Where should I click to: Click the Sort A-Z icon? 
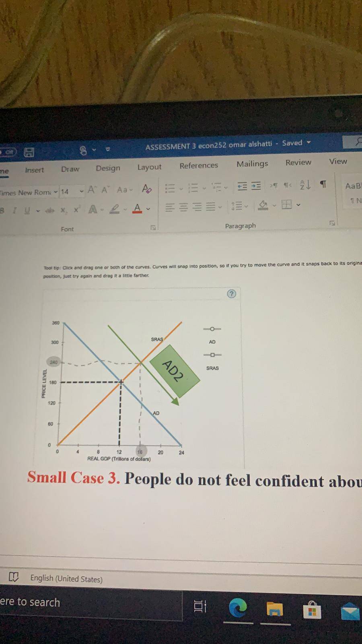[305, 184]
